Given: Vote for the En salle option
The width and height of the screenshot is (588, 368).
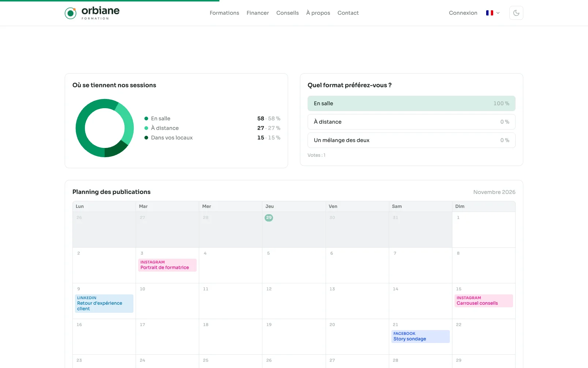Looking at the screenshot, I should 412,103.
